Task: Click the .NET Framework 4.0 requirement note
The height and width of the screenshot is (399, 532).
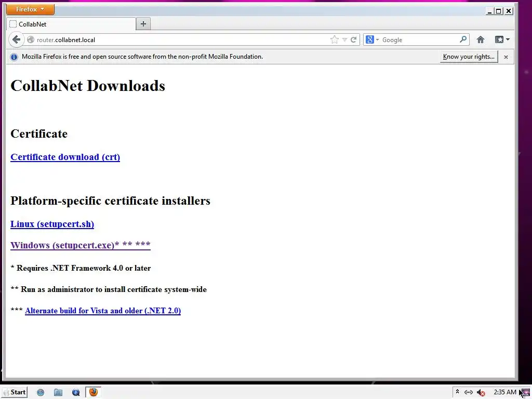Action: (x=81, y=268)
